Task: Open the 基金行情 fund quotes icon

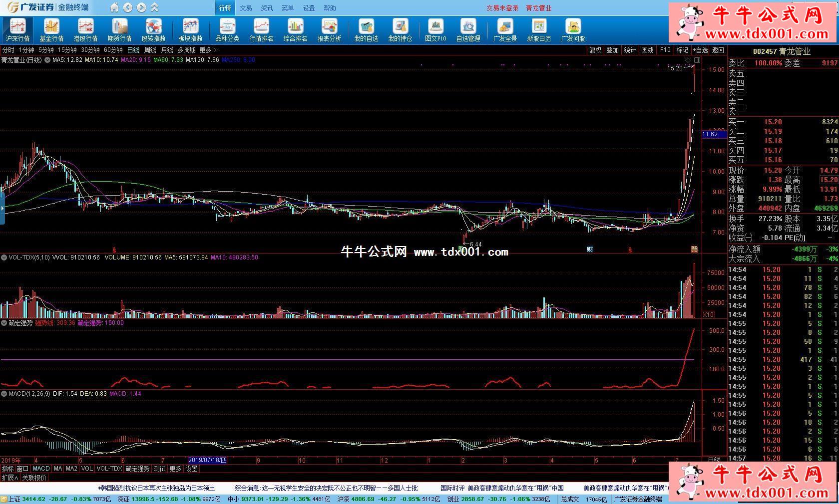Action: tap(51, 30)
